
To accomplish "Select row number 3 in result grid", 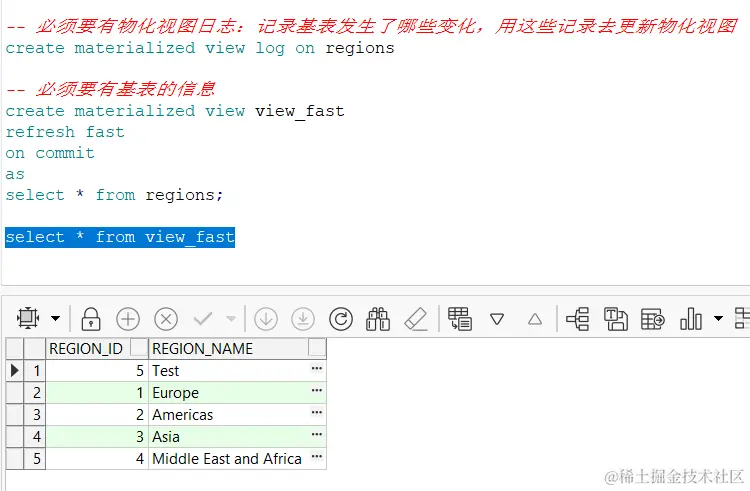I will (x=37, y=415).
